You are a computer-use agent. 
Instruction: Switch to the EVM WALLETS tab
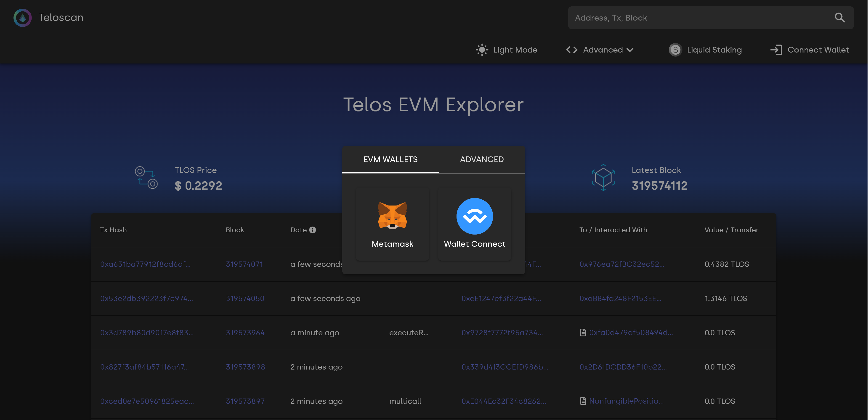tap(391, 159)
